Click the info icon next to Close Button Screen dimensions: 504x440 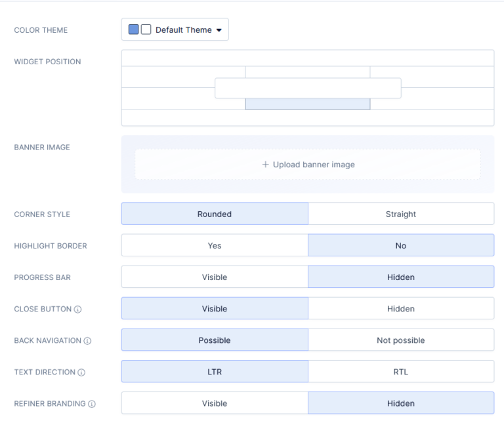point(78,310)
